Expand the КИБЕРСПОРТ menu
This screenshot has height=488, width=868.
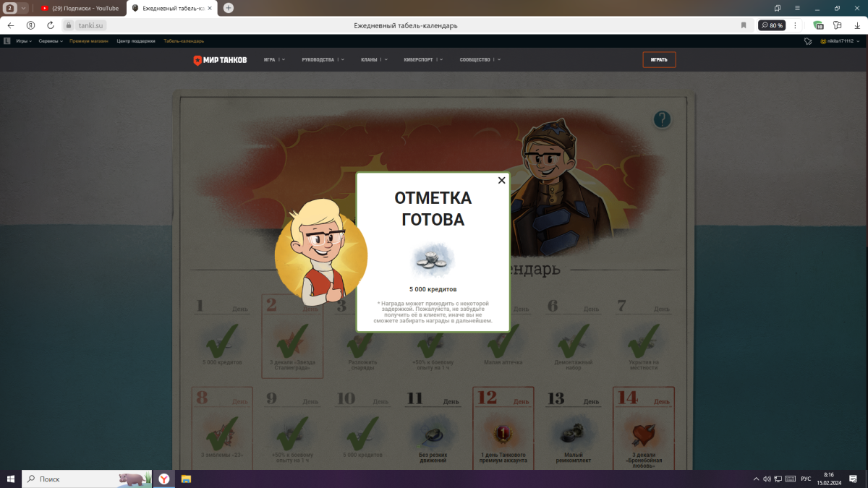pos(423,60)
